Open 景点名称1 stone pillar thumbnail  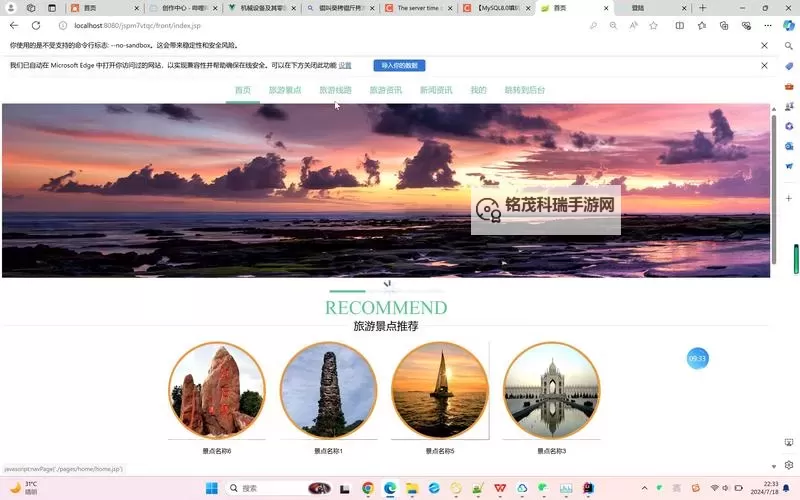[x=329, y=390]
